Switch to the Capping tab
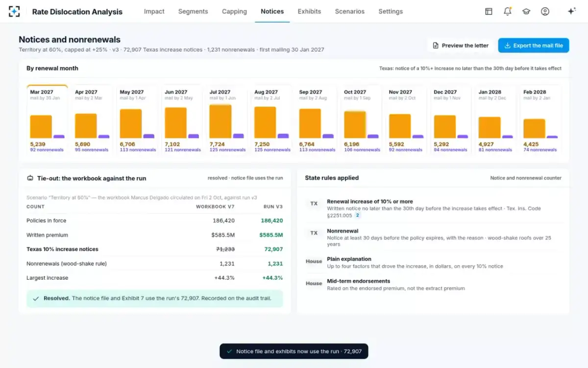This screenshot has width=588, height=368. (x=234, y=11)
